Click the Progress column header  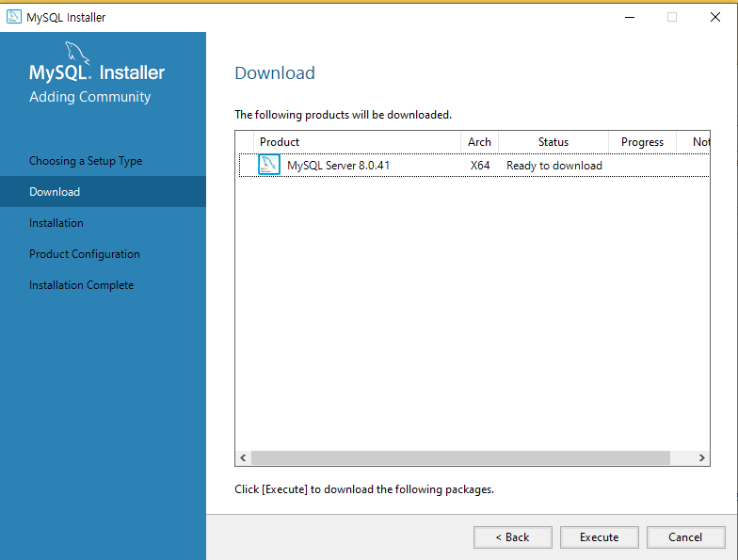(642, 142)
